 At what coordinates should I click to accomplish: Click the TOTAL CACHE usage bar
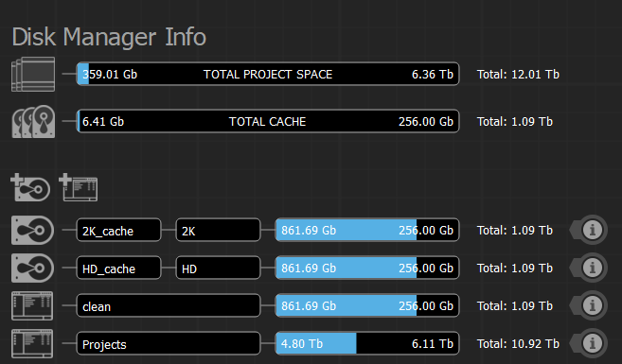[x=268, y=122]
